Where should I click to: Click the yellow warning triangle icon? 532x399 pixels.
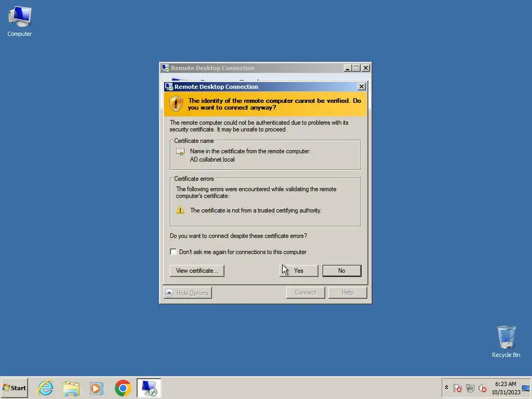tap(180, 210)
